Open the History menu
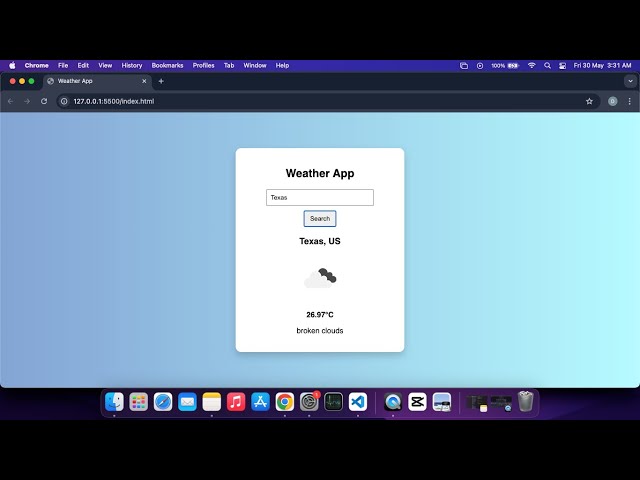The height and width of the screenshot is (480, 640). (131, 65)
